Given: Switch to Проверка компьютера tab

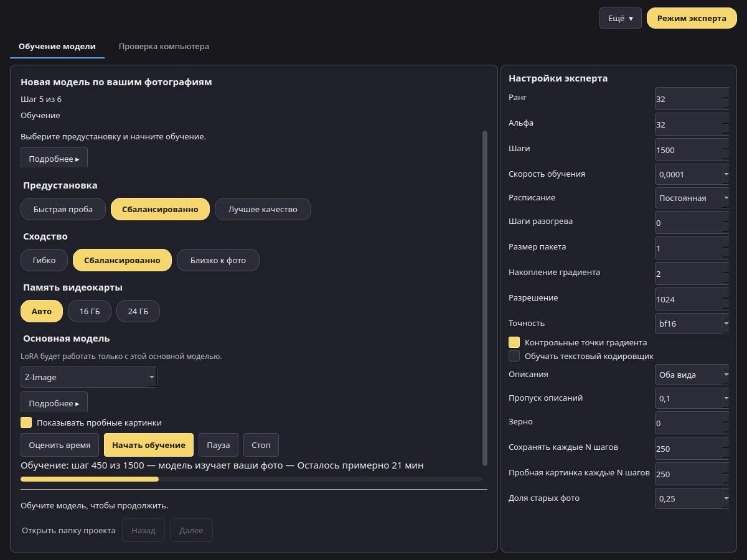Looking at the screenshot, I should [x=164, y=47].
